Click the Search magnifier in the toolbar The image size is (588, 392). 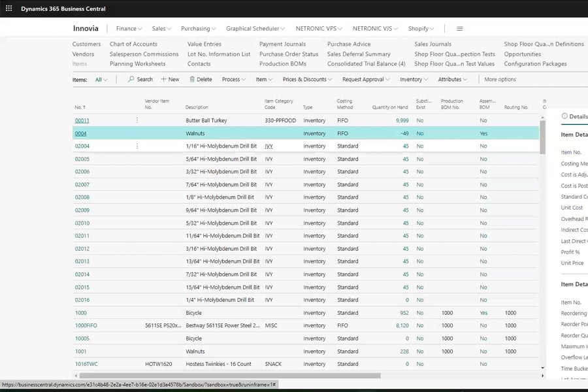tap(140, 79)
